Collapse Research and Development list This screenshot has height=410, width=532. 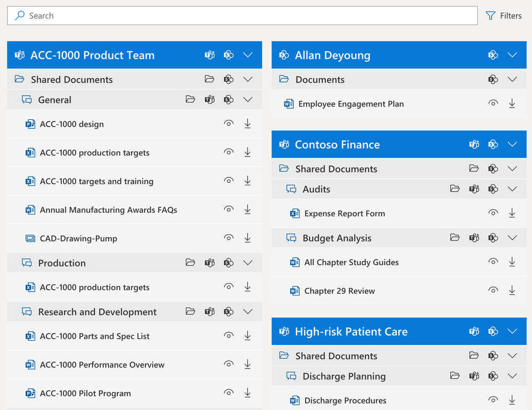pos(248,311)
